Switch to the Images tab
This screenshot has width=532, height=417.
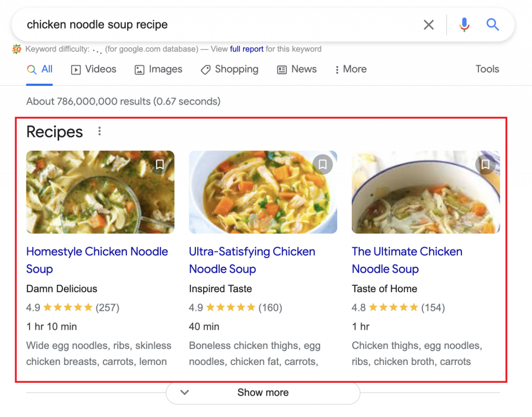(158, 69)
